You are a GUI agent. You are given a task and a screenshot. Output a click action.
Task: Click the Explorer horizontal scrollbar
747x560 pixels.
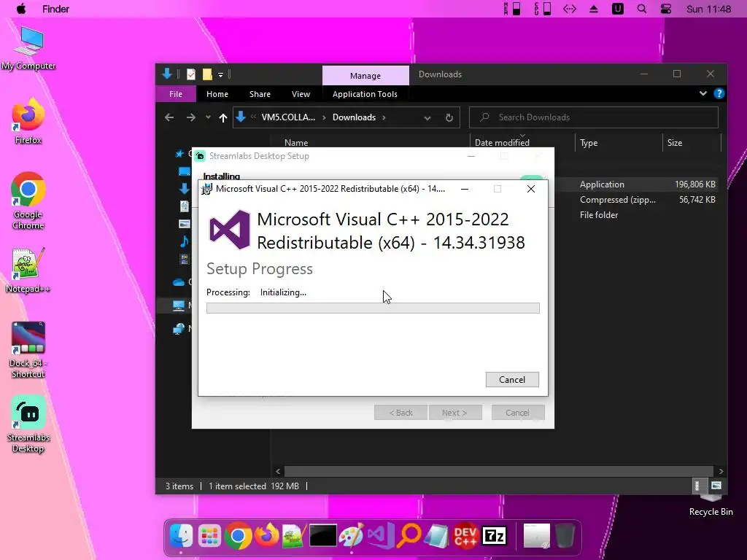[x=499, y=471]
